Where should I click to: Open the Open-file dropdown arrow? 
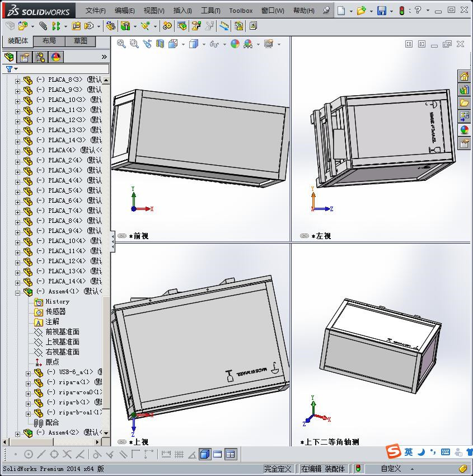click(371, 11)
